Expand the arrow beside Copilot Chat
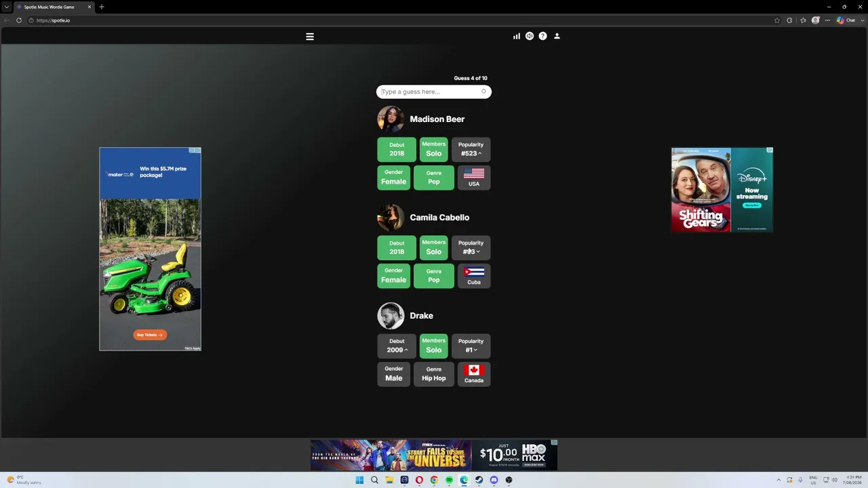868x488 pixels. click(862, 20)
